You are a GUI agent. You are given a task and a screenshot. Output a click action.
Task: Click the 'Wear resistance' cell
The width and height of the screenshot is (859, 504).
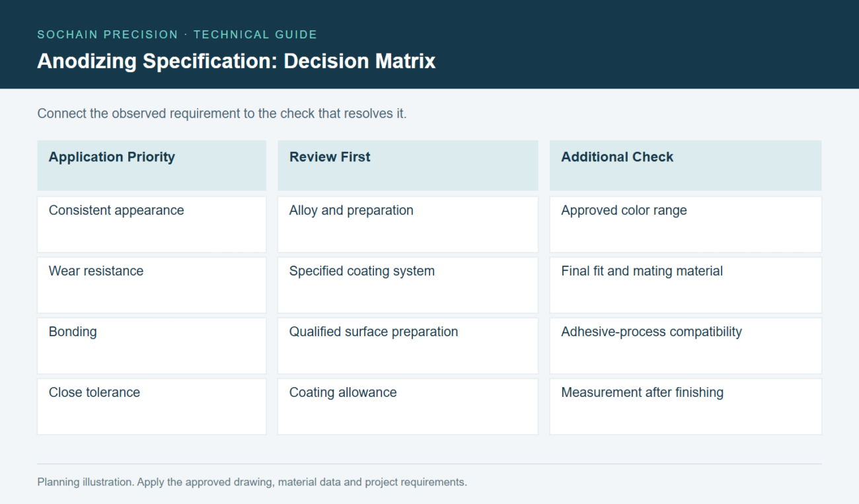pyautogui.click(x=151, y=285)
